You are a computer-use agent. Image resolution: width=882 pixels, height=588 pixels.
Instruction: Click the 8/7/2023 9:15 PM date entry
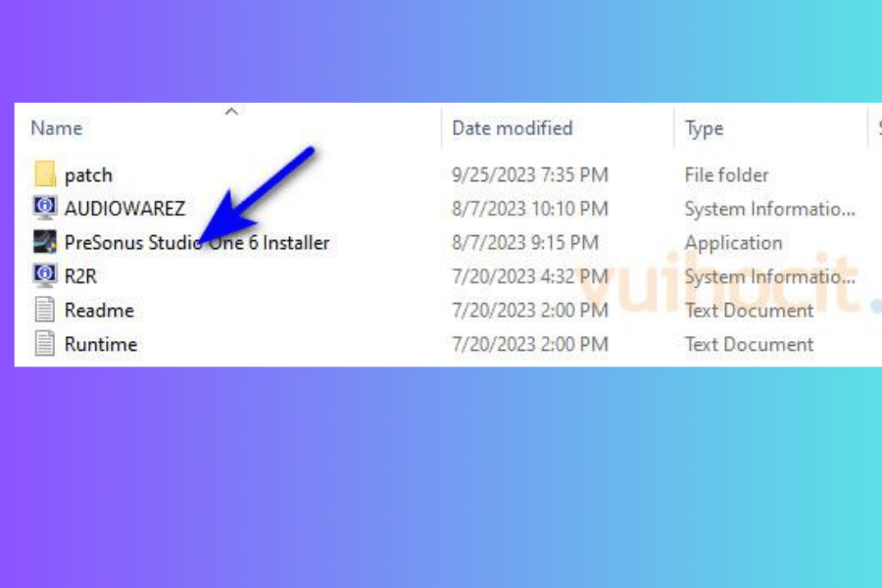coord(525,242)
